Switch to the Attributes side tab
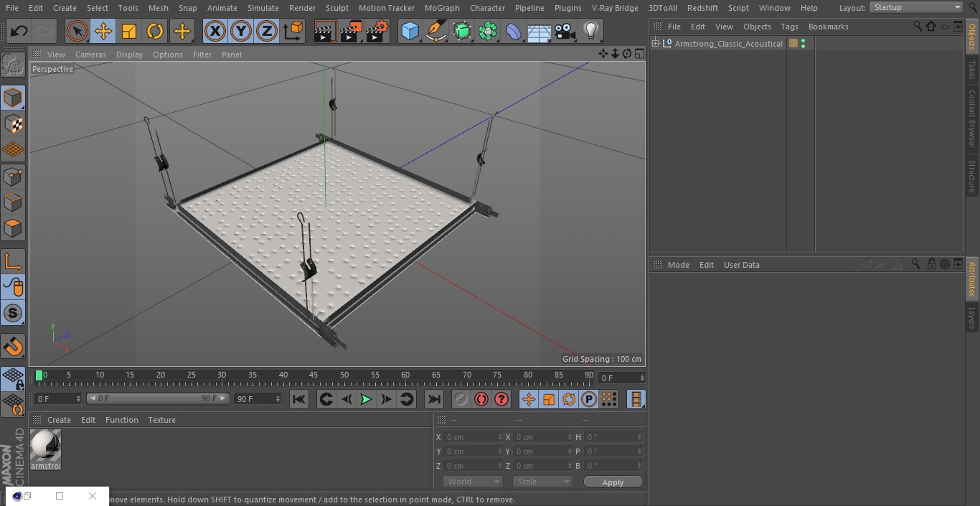Viewport: 980px width, 506px height. [972, 279]
